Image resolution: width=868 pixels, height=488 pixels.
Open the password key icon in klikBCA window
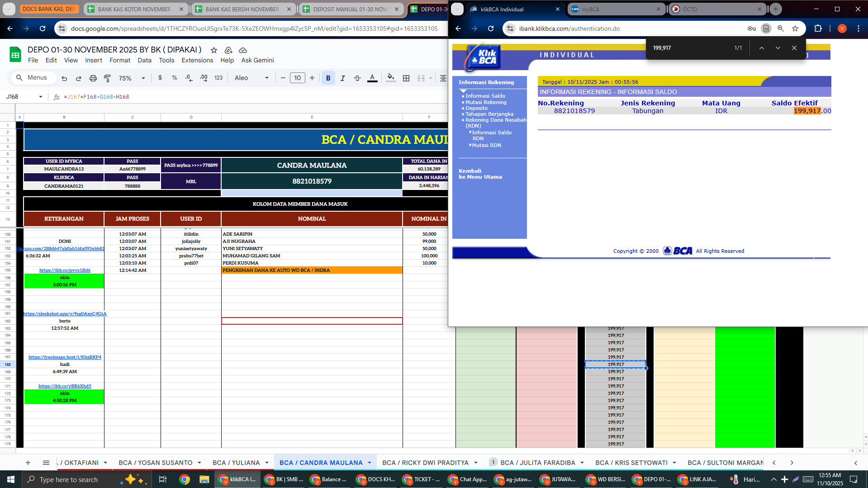752,28
